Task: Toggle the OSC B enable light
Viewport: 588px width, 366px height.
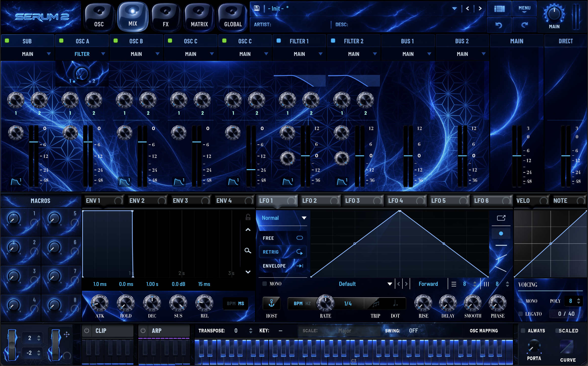Action: 116,41
